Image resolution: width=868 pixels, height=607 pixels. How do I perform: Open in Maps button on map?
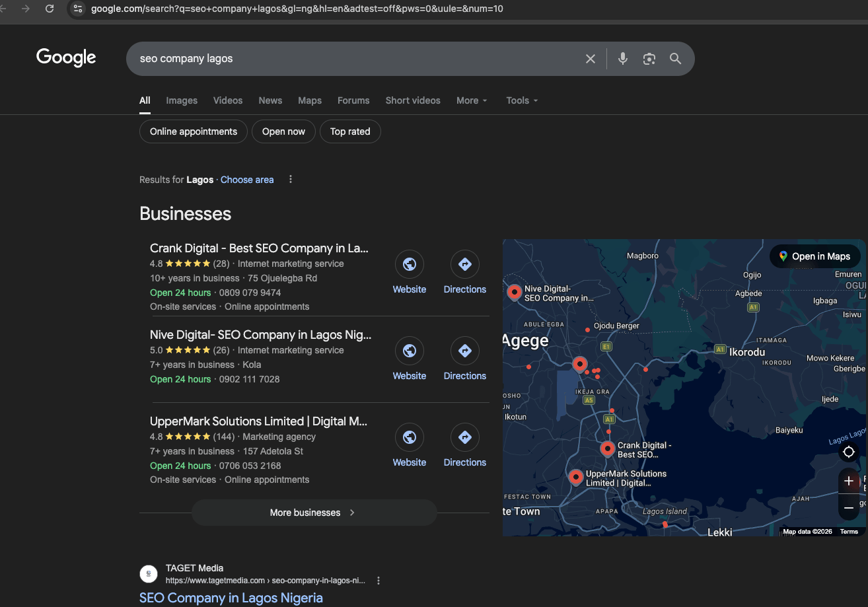click(815, 256)
